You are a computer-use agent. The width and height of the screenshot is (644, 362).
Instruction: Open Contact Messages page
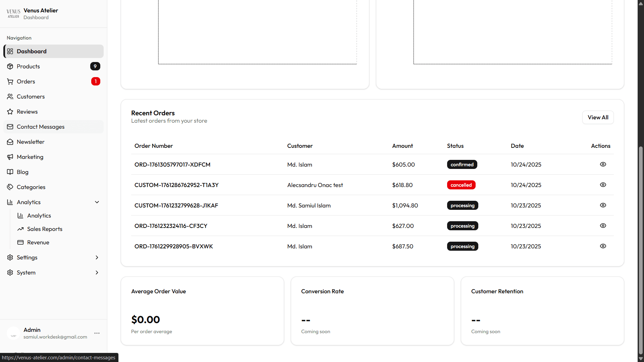[x=41, y=127]
